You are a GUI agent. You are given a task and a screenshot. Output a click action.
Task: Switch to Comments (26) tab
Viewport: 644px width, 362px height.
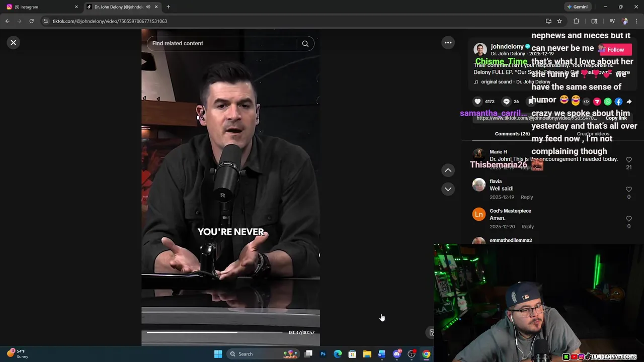point(512,134)
